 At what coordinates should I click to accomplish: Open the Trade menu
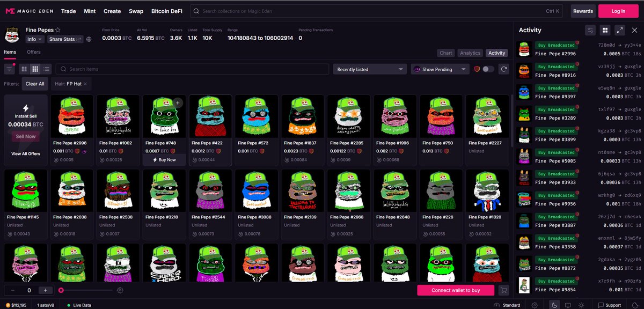click(68, 11)
